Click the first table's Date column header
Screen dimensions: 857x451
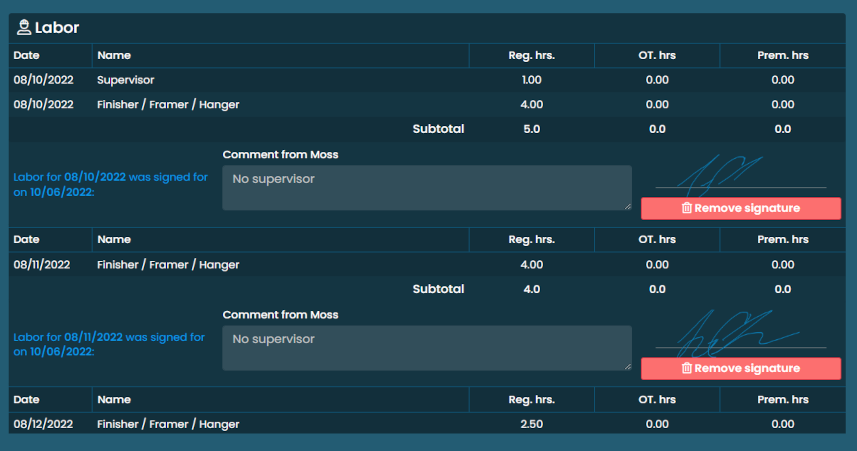[26, 55]
